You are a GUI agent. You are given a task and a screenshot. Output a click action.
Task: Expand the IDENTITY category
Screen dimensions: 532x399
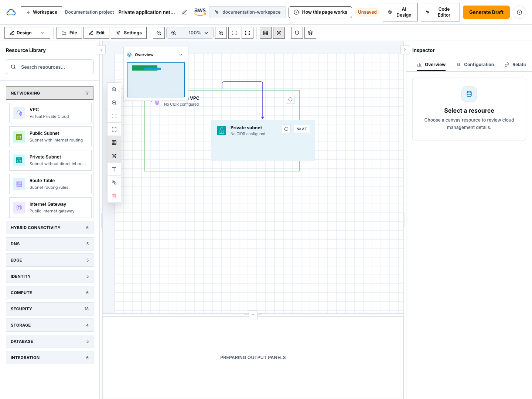pyautogui.click(x=50, y=276)
